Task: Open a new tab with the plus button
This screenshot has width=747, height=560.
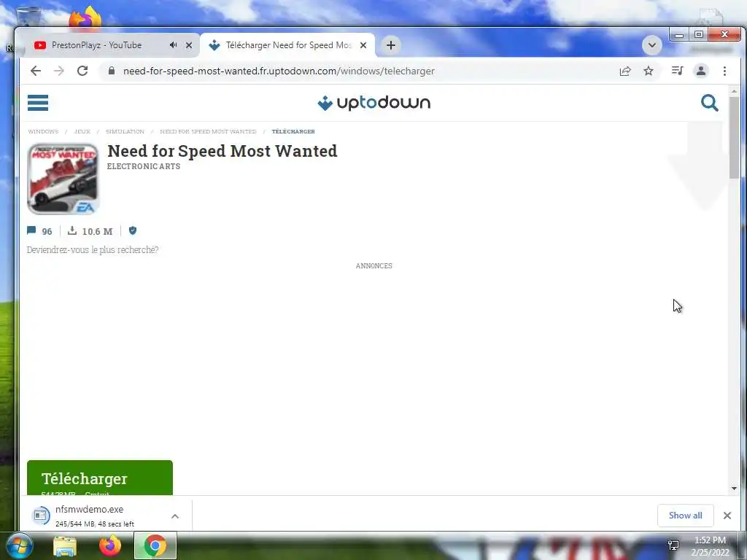Action: tap(391, 45)
